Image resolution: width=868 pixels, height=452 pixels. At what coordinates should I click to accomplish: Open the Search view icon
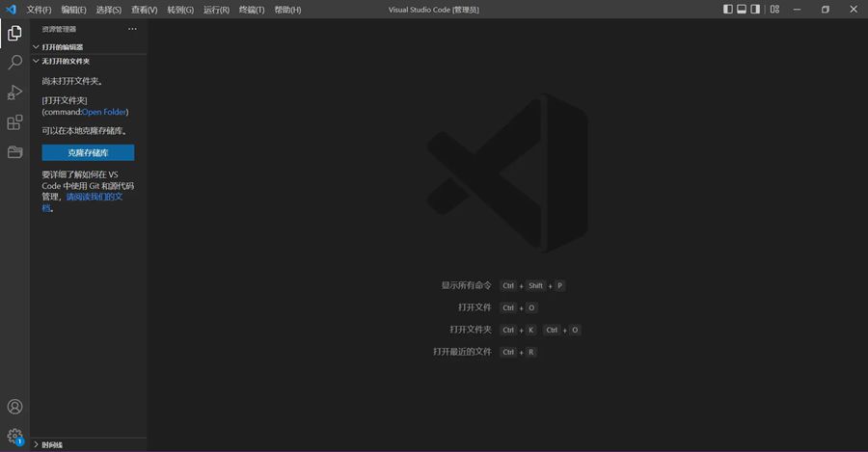14,63
